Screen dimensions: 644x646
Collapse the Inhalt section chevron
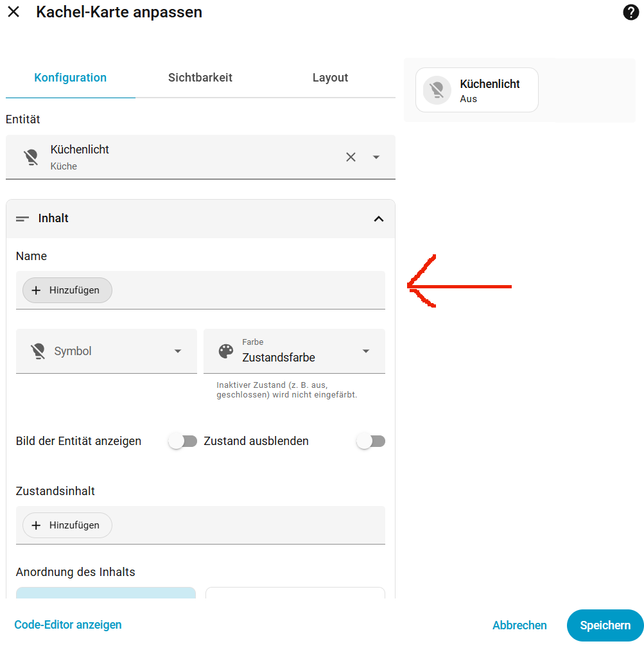[x=379, y=219]
